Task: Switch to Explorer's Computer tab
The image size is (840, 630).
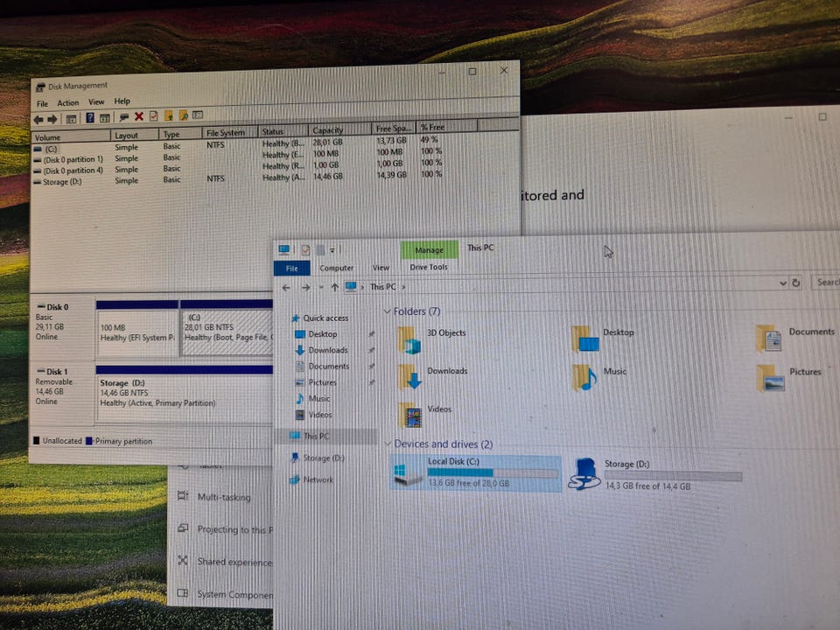Action: tap(336, 268)
